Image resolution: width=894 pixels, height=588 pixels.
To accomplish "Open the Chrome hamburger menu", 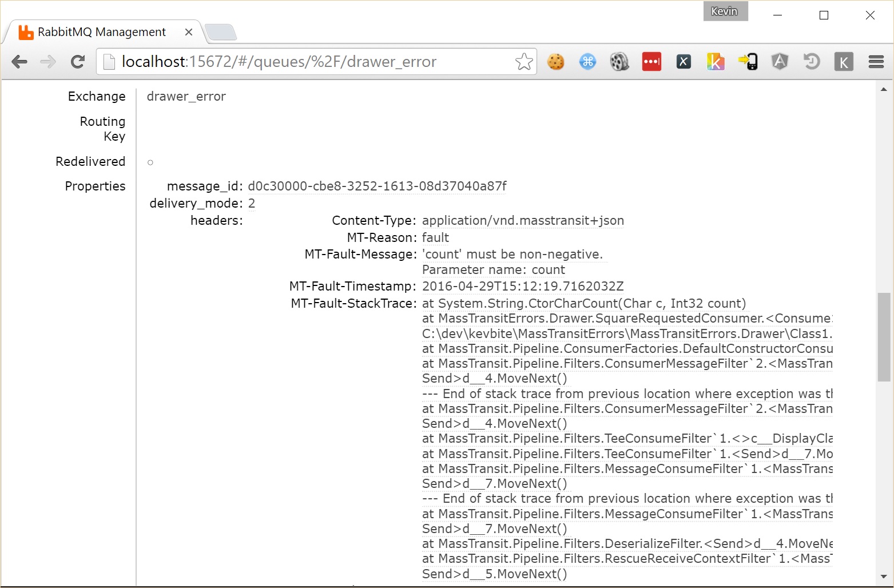I will click(876, 61).
